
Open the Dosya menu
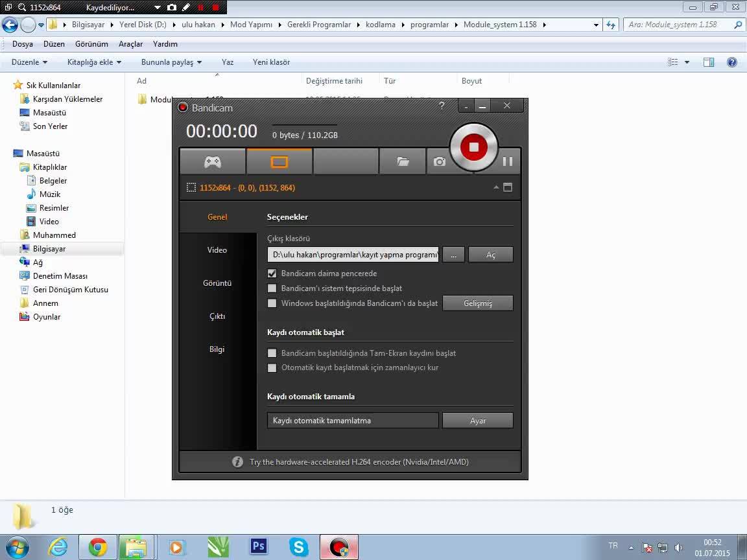click(x=23, y=44)
